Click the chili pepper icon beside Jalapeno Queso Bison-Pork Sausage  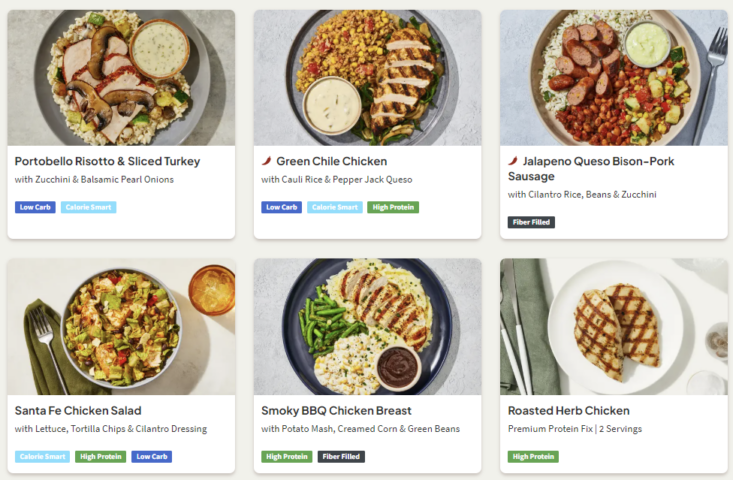coord(513,161)
